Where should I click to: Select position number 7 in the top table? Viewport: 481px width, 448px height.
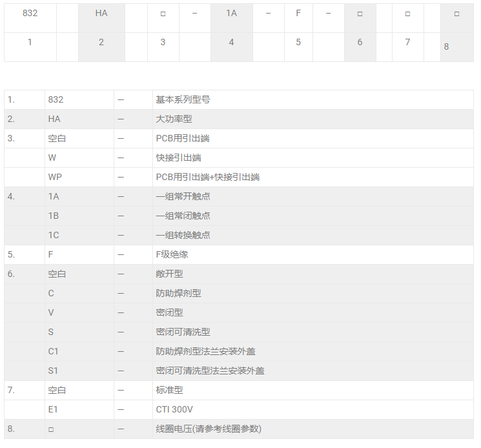(x=407, y=42)
